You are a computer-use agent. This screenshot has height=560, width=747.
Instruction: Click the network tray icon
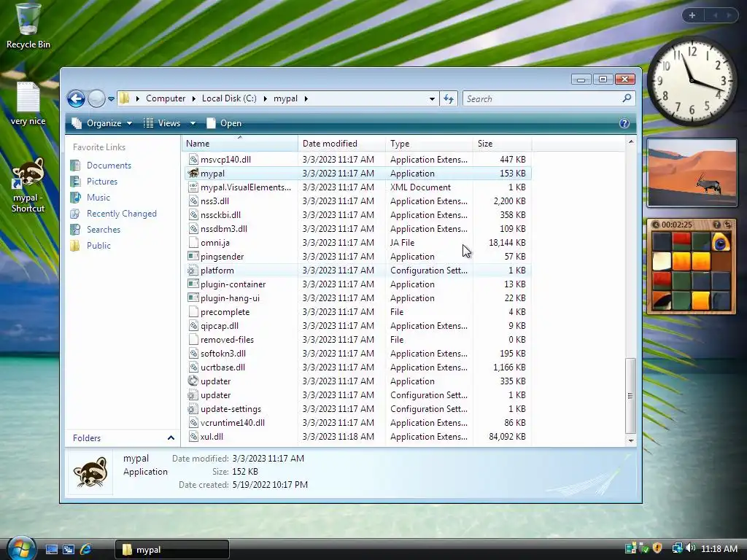[676, 548]
